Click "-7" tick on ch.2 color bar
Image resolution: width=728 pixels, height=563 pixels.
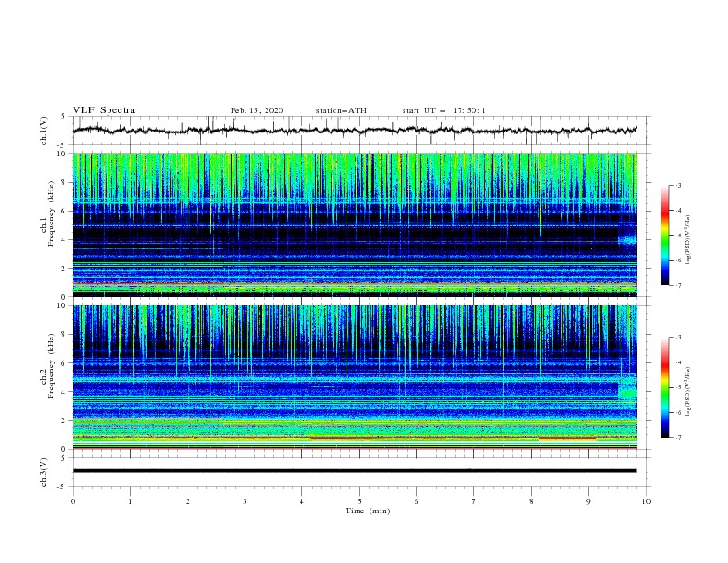[678, 438]
